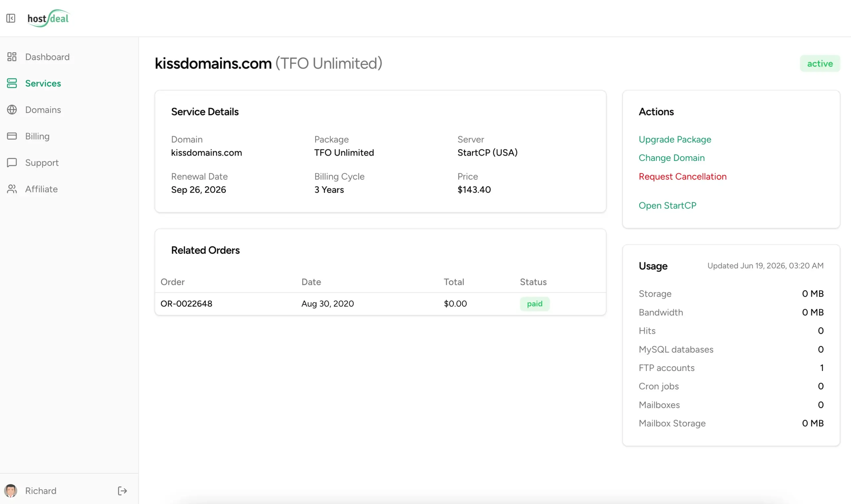Click the Affiliate people icon

12,189
